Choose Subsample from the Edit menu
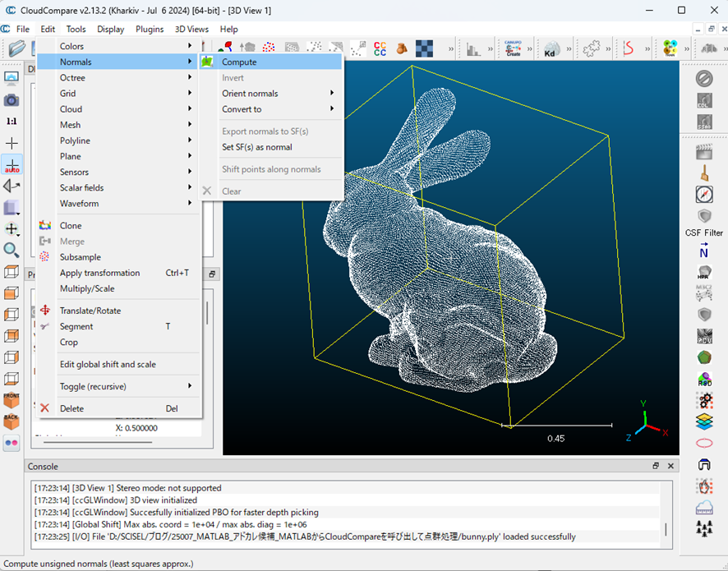The height and width of the screenshot is (571, 728). click(80, 257)
